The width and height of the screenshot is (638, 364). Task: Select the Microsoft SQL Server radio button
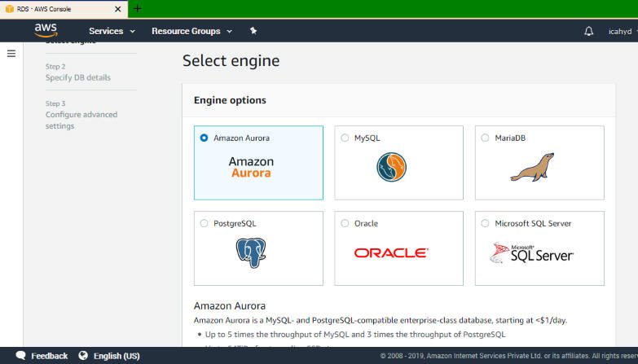(485, 223)
